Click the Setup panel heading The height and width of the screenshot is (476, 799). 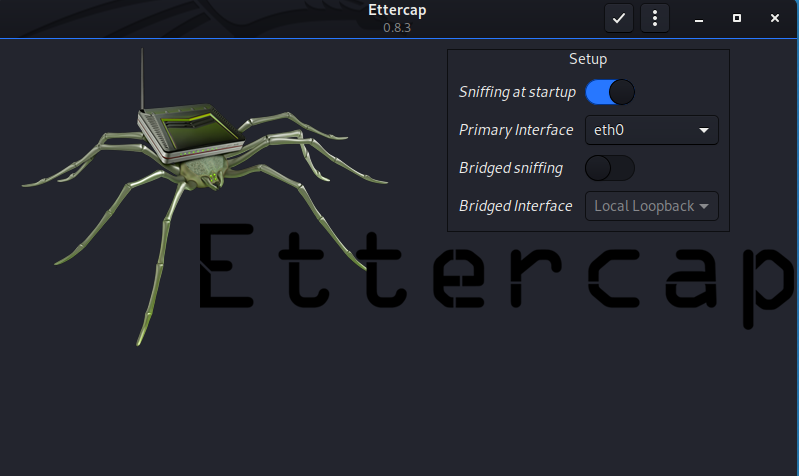[x=588, y=59]
